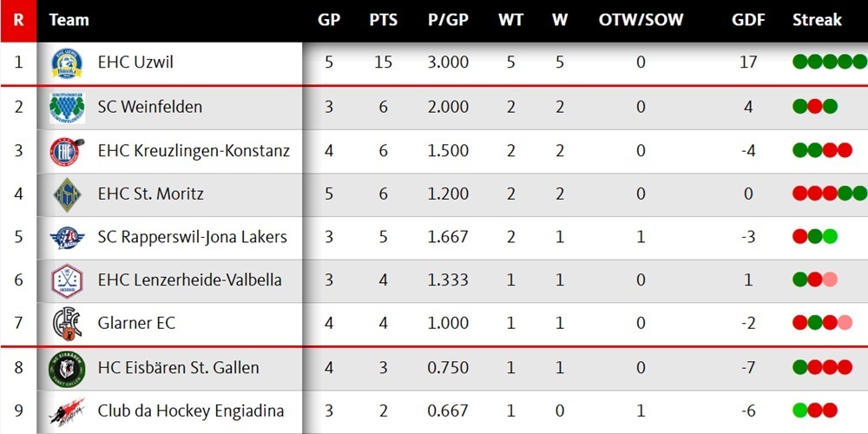Click the SC Weinfelden grape logo

coord(67,108)
